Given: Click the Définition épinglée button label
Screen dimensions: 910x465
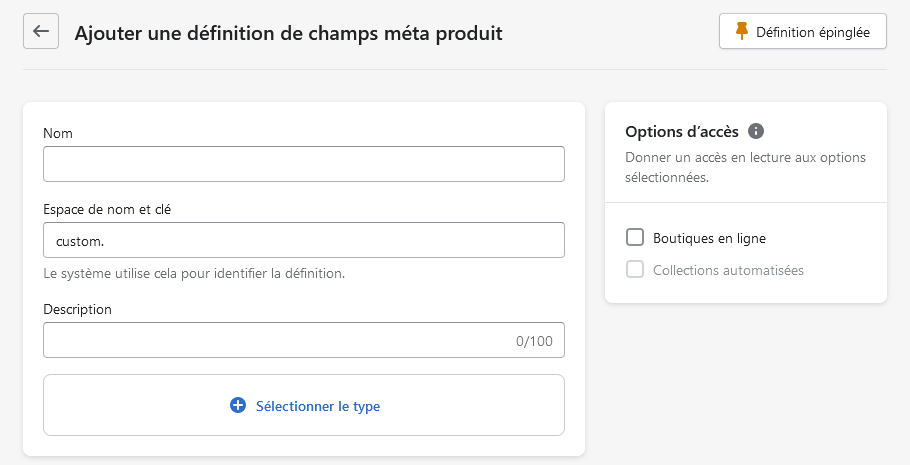Looking at the screenshot, I should [x=812, y=32].
